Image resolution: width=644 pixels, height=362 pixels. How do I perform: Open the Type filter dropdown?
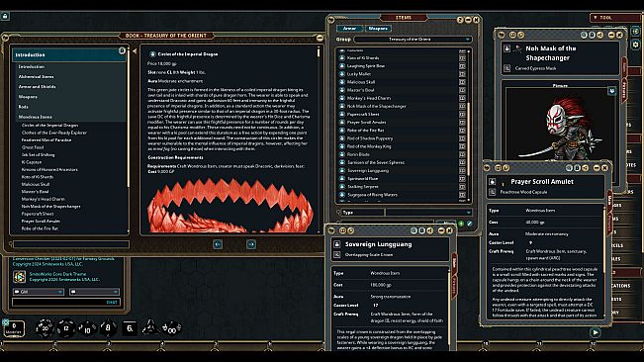click(x=428, y=213)
